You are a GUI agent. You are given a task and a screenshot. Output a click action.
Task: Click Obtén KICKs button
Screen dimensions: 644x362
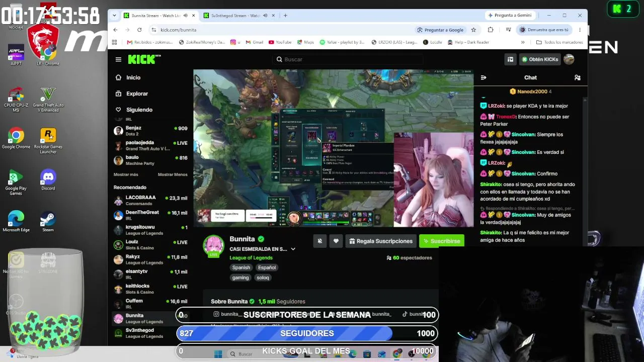540,59
